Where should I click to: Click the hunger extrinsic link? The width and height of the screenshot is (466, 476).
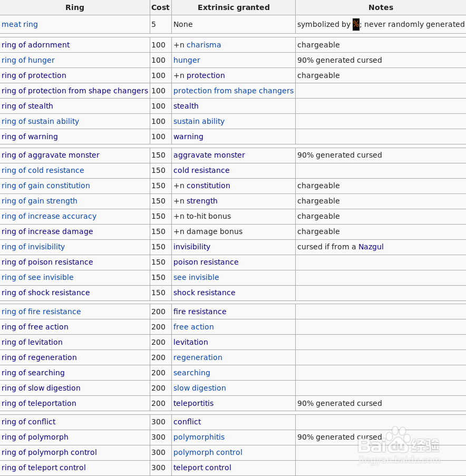click(x=187, y=60)
